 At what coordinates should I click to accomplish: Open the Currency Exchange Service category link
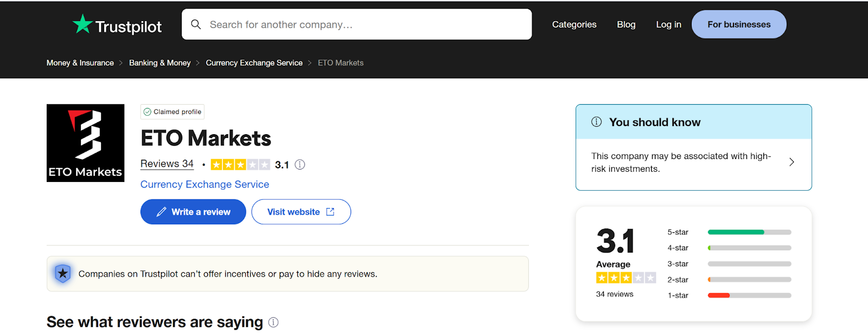(x=205, y=185)
